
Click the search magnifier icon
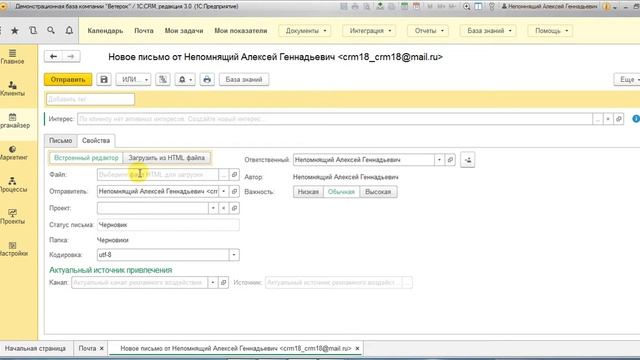[x=51, y=31]
